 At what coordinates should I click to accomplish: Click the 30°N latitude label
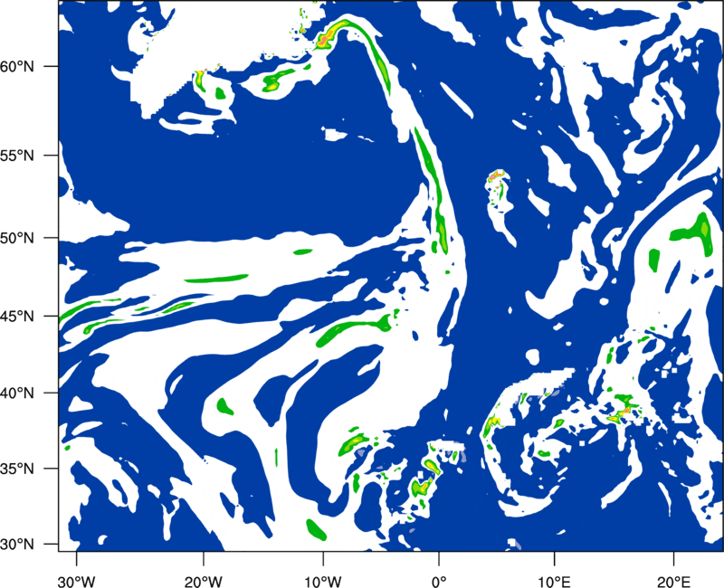17,545
